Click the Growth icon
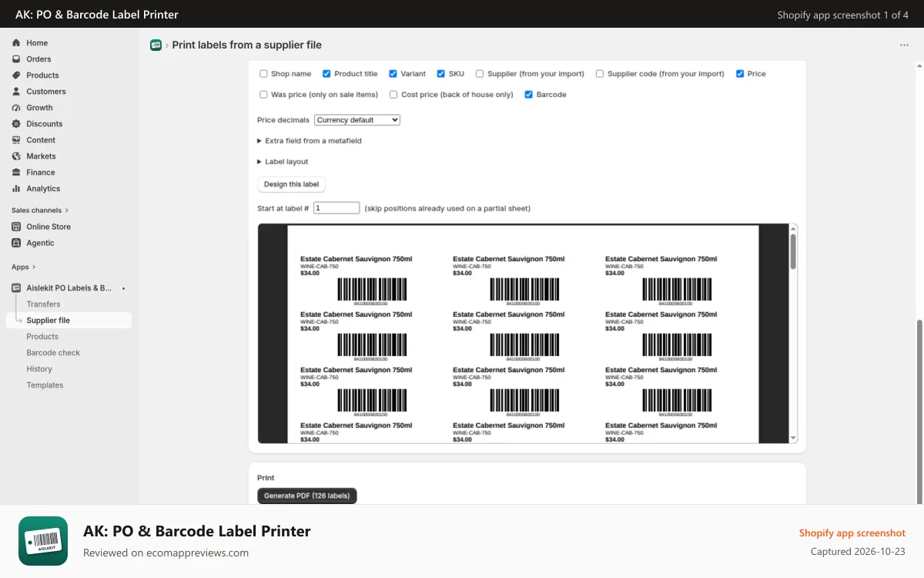 pyautogui.click(x=16, y=108)
